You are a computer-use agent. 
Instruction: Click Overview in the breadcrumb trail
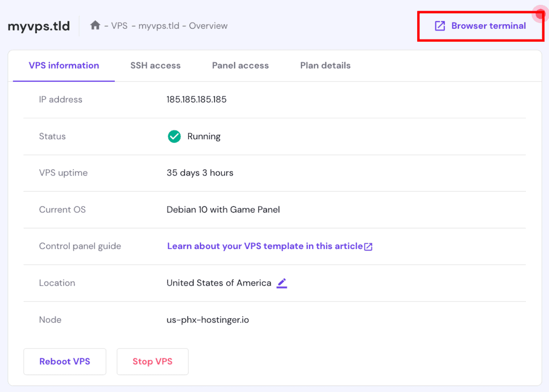[x=208, y=25]
